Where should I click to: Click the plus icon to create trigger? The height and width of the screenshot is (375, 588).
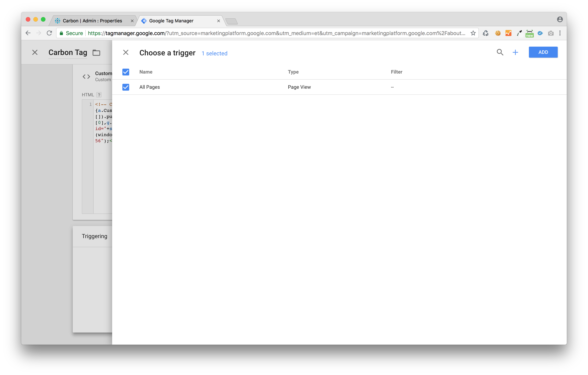click(x=515, y=52)
